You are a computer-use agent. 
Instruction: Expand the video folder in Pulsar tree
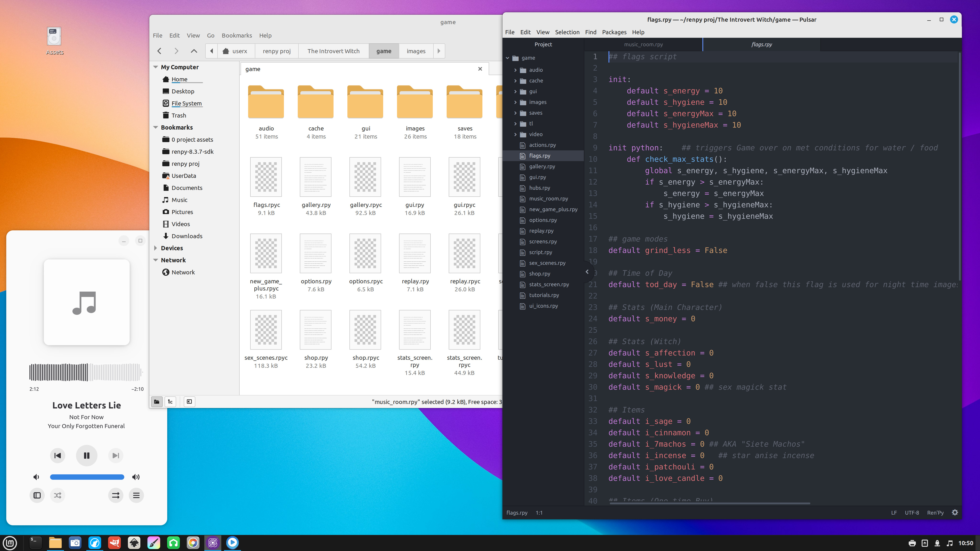[515, 134]
